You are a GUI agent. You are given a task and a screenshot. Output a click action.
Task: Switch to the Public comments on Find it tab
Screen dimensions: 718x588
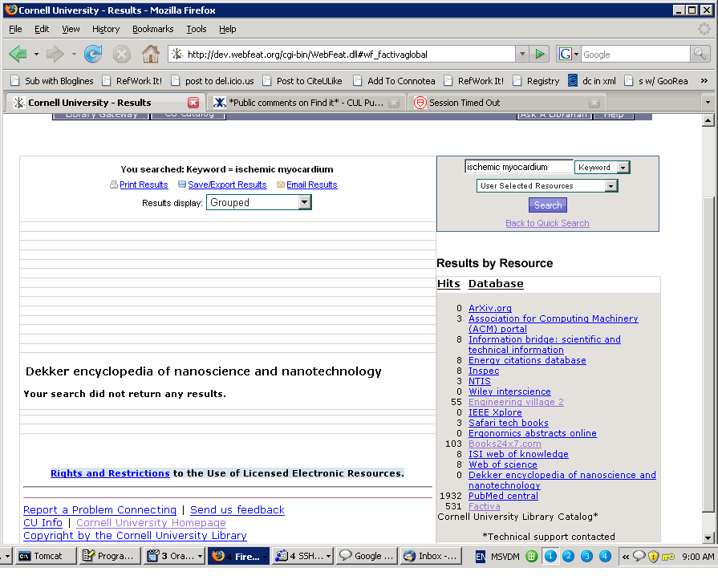[306, 103]
